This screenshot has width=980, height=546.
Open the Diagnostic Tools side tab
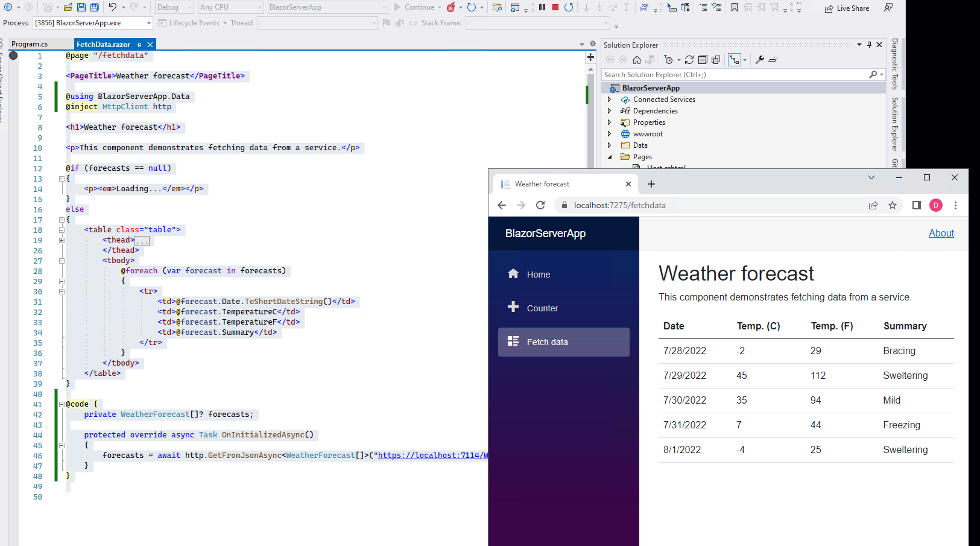point(895,64)
